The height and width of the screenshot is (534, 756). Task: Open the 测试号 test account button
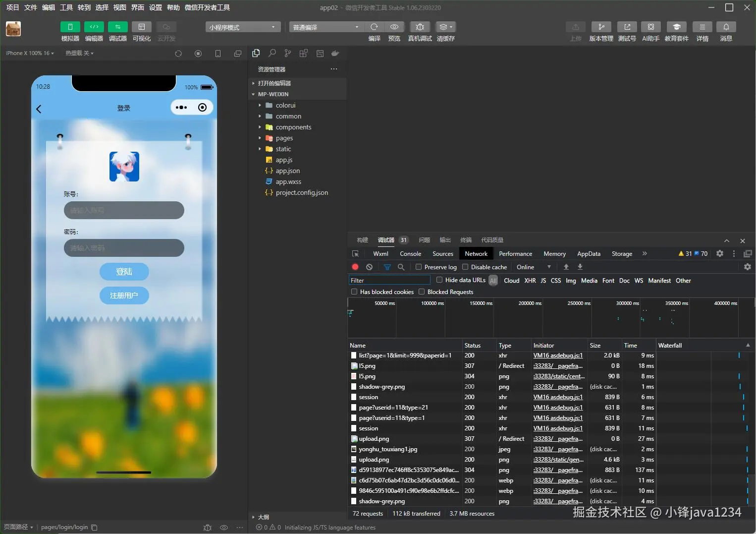click(x=627, y=27)
